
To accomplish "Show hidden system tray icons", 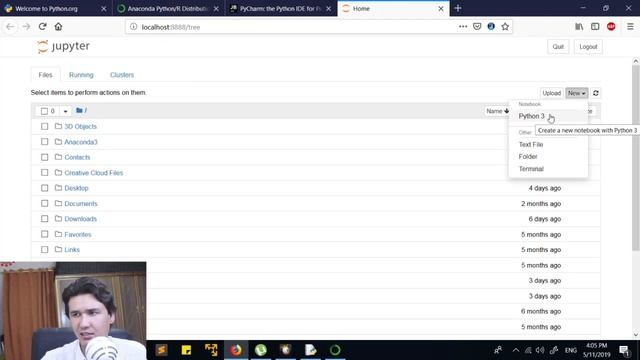I will coord(516,350).
